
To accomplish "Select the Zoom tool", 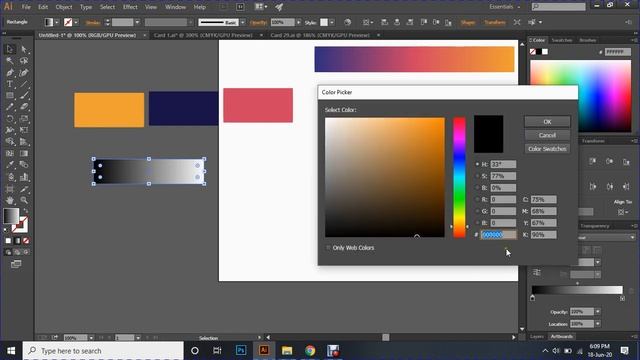I will coord(24,200).
